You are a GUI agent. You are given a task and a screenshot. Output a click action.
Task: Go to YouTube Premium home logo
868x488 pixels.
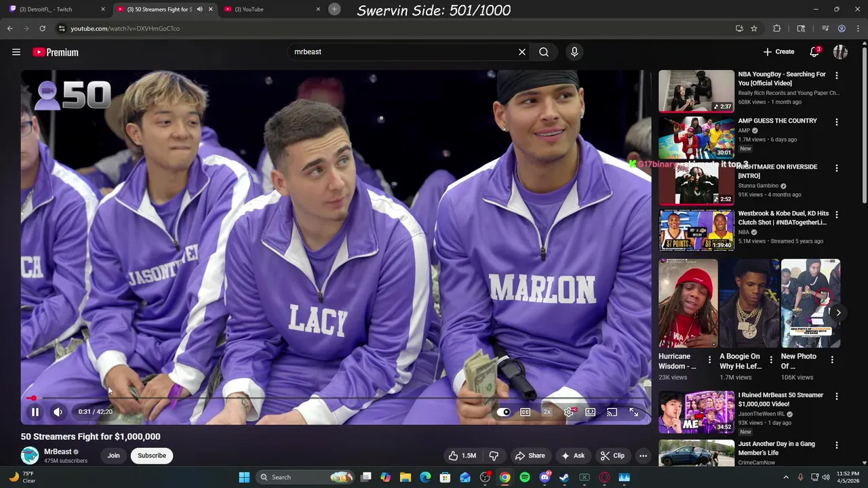point(56,52)
